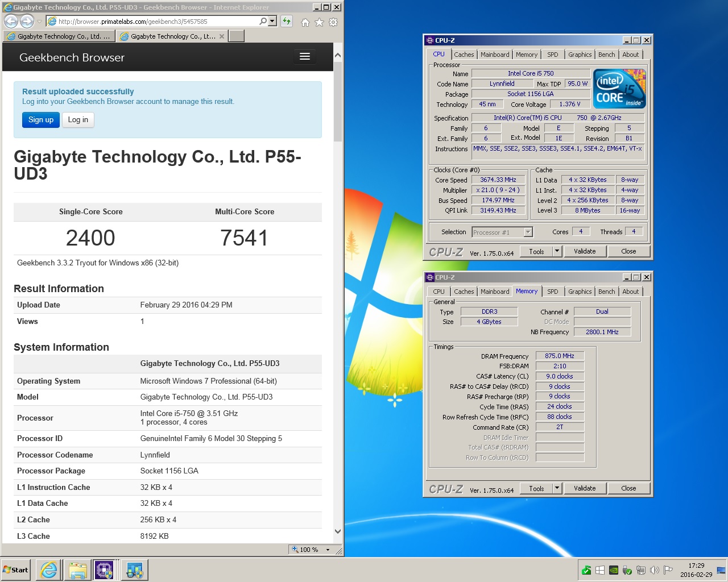Open the IE Home page icon
The width and height of the screenshot is (728, 582).
pyautogui.click(x=305, y=22)
